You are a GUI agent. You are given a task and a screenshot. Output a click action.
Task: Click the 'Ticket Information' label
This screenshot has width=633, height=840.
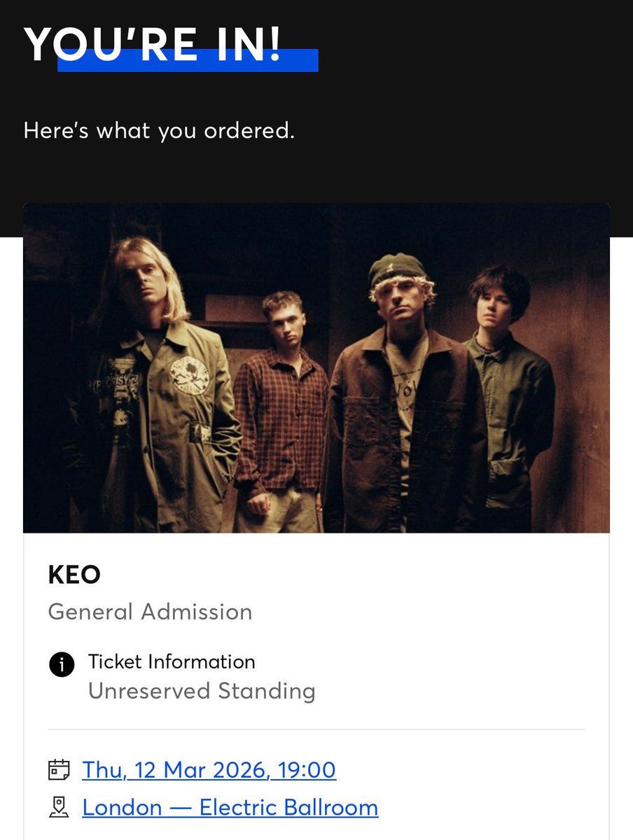coord(172,662)
